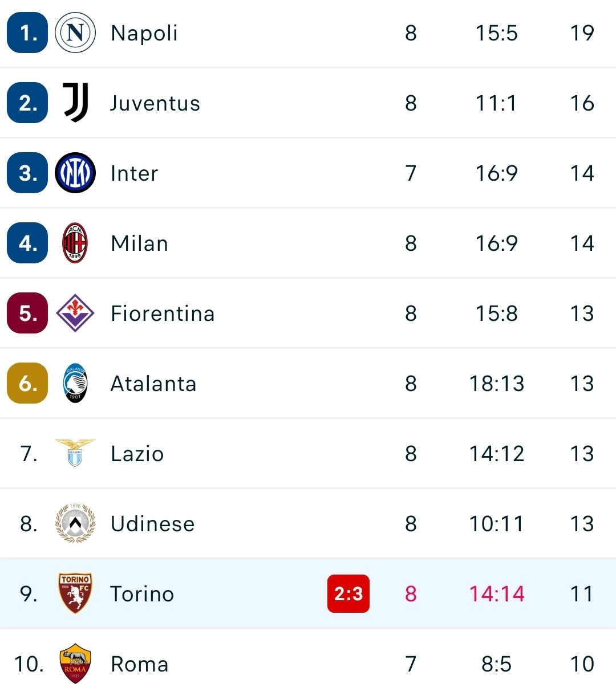Click the red 2:3 live score badge
Viewport: 616px width, 696px height.
[348, 593]
